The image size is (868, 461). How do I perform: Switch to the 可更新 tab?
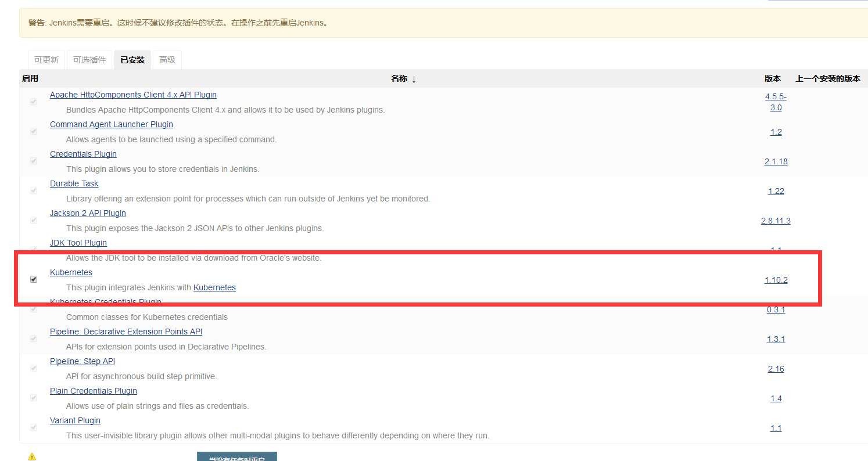pyautogui.click(x=46, y=60)
